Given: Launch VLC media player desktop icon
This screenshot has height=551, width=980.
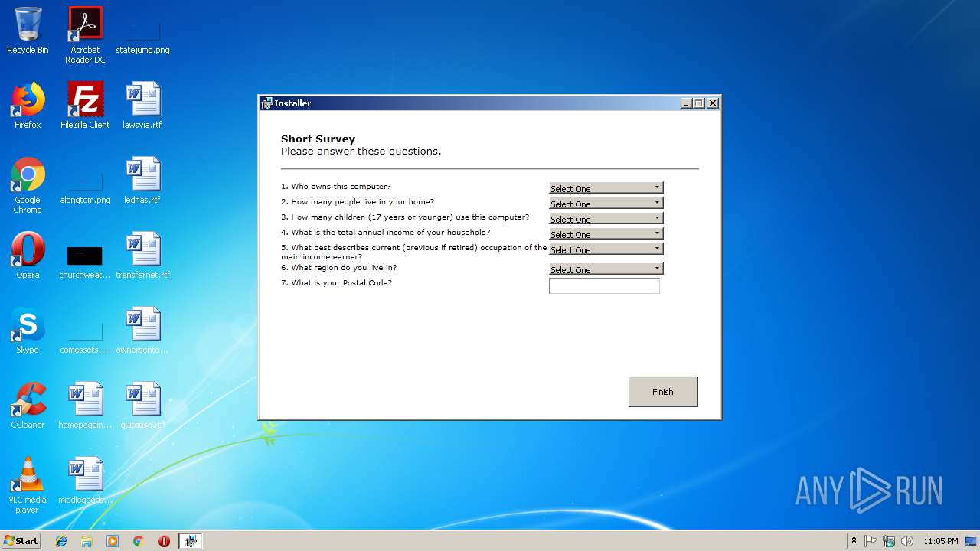Looking at the screenshot, I should coord(28,485).
